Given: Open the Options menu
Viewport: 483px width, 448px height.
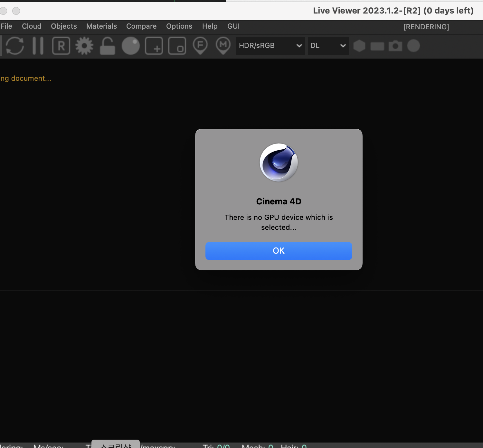Looking at the screenshot, I should (x=179, y=26).
